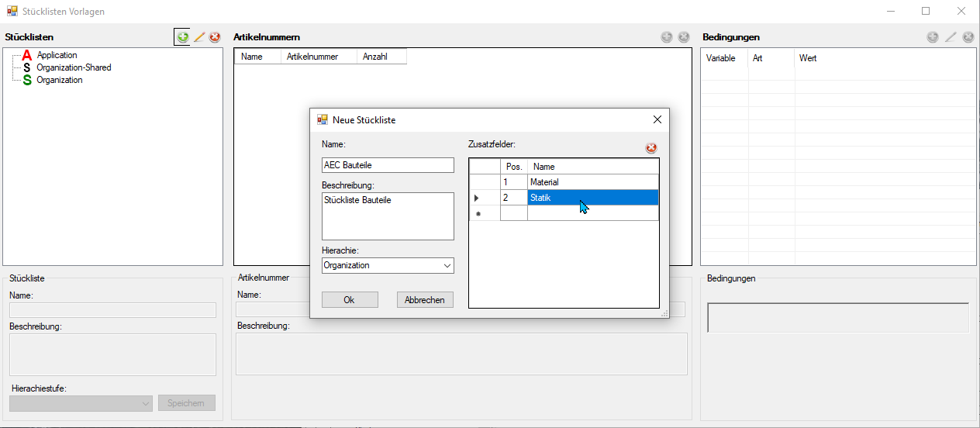This screenshot has width=980, height=428.
Task: Click the Artikelnummer Beschreibung text area
Action: (461, 354)
